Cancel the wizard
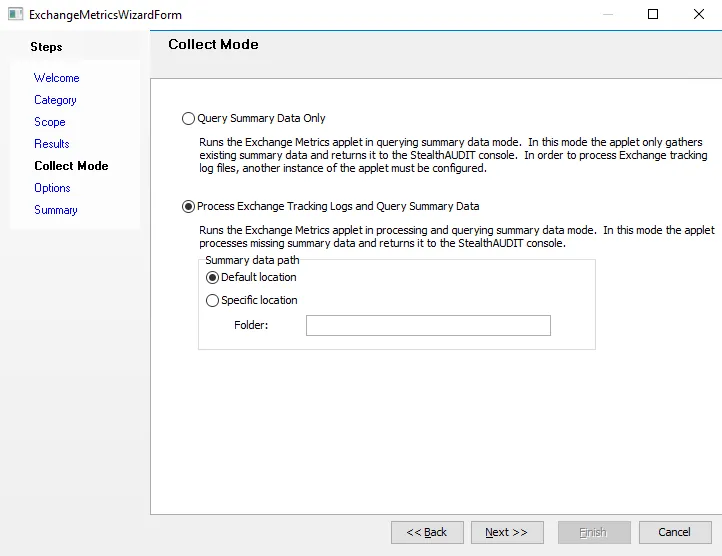 [x=675, y=533]
